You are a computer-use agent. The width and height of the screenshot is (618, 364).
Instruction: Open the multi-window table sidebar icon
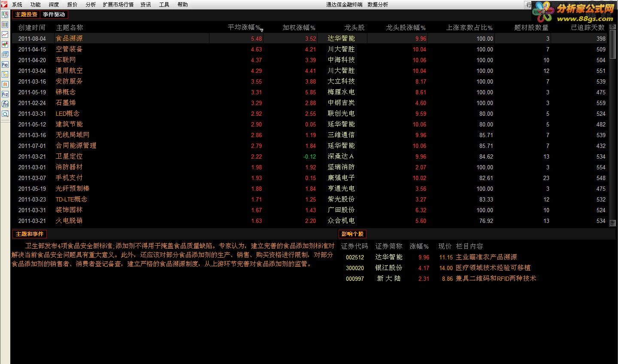click(5, 55)
